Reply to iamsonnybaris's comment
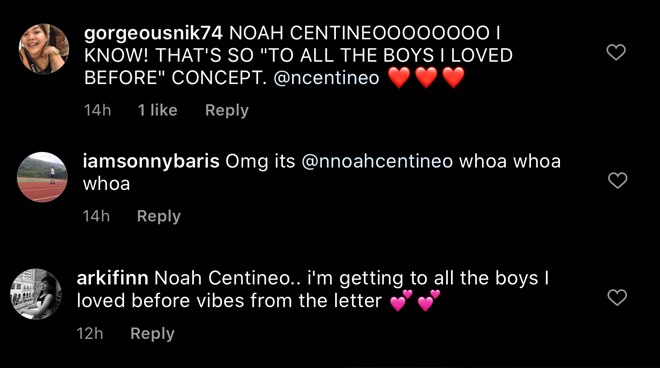This screenshot has height=368, width=660. (159, 216)
